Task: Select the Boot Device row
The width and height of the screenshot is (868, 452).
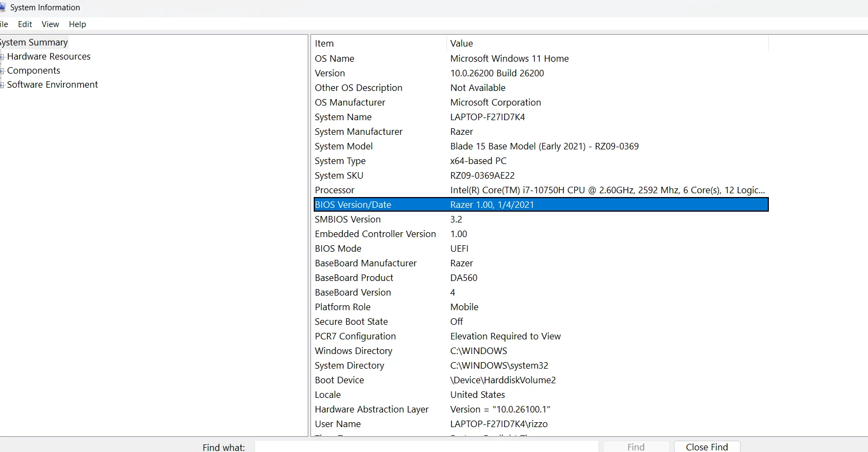Action: 541,380
